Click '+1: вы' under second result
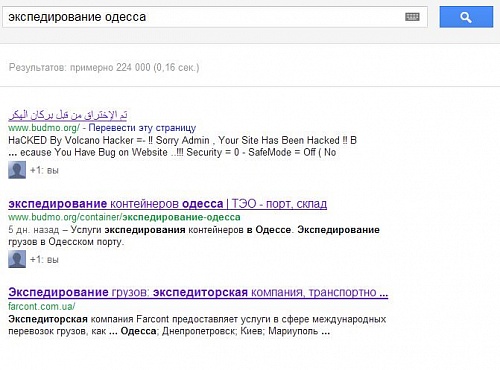This screenshot has height=370, width=500. tap(44, 260)
